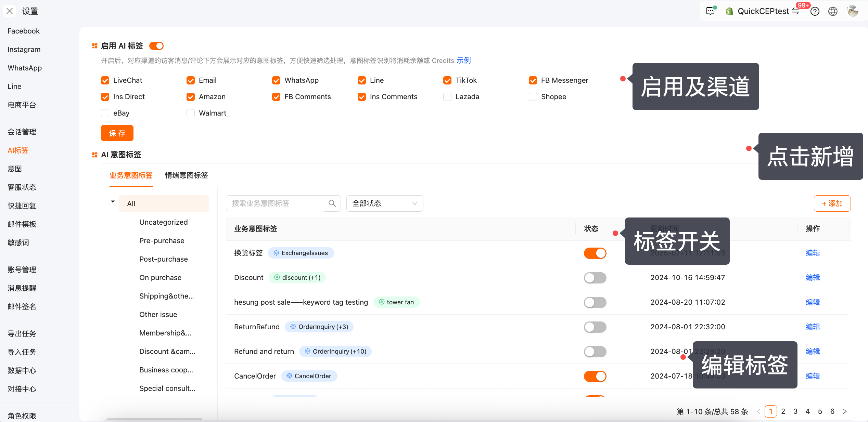Viewport: 868px width, 422px height.
Task: Open the chat messages icon in the header
Action: tap(711, 11)
